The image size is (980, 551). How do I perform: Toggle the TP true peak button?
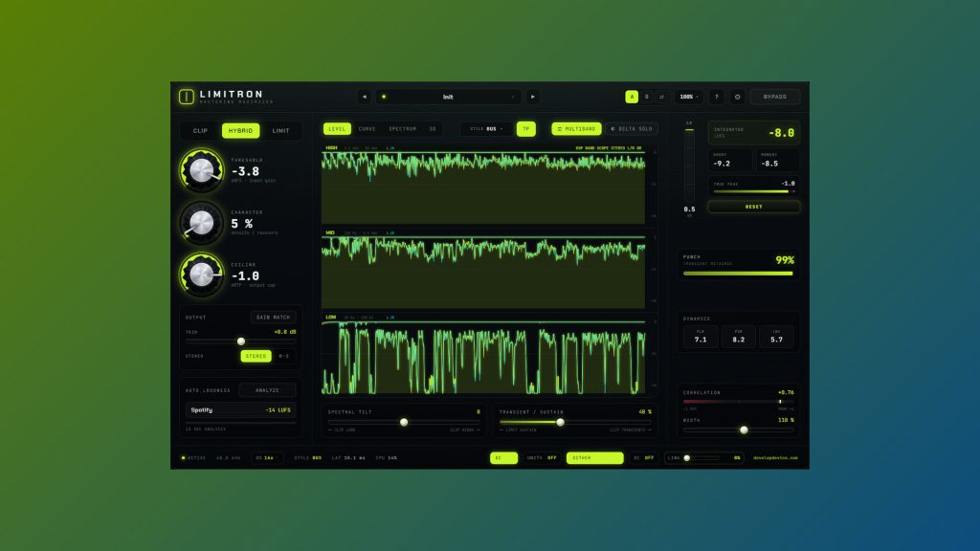pos(526,129)
